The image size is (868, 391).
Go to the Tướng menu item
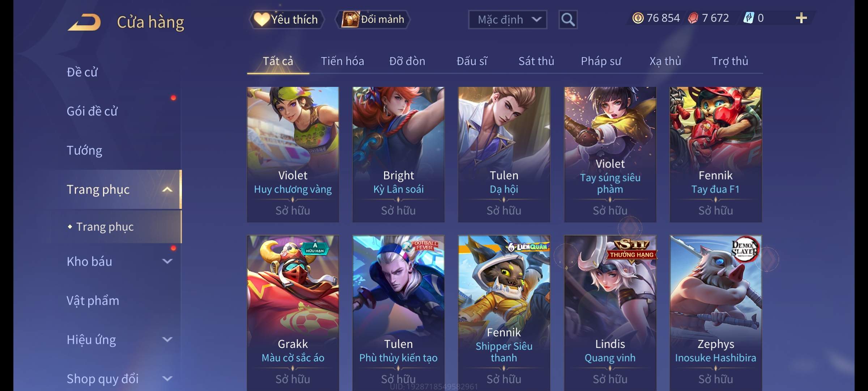click(84, 150)
